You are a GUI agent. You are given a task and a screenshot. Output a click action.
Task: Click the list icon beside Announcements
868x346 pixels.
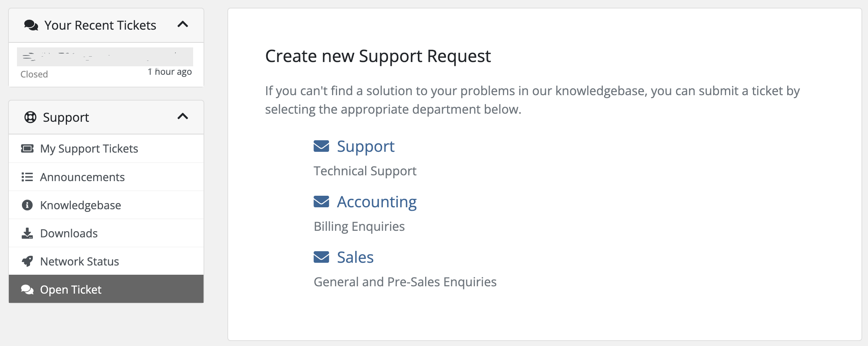tap(27, 177)
